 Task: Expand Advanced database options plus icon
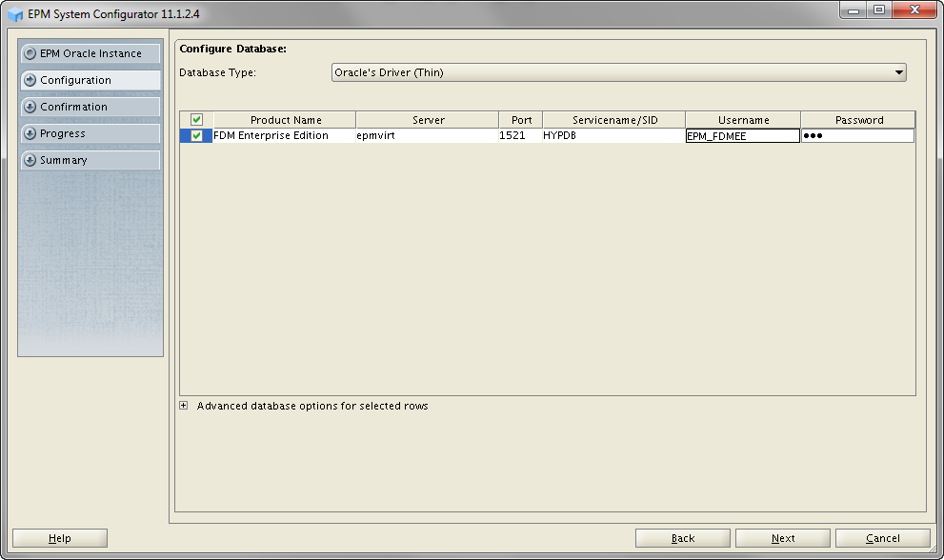(x=184, y=406)
